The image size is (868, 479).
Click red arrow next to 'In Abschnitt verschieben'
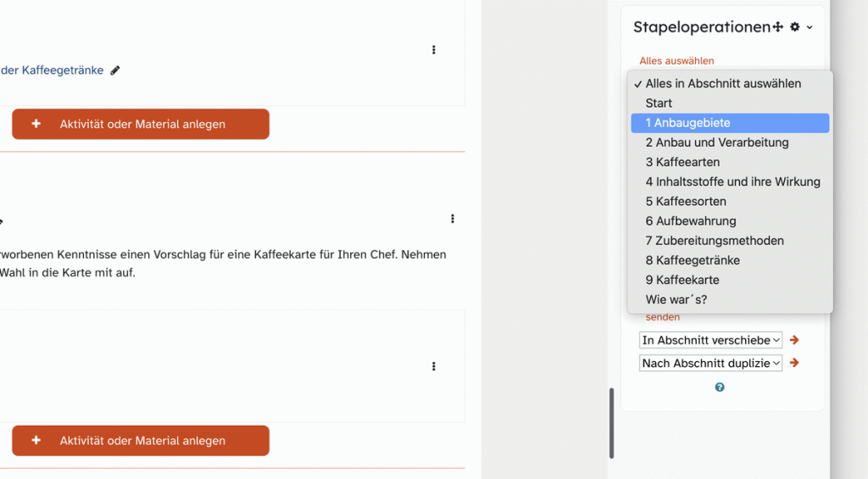(794, 340)
